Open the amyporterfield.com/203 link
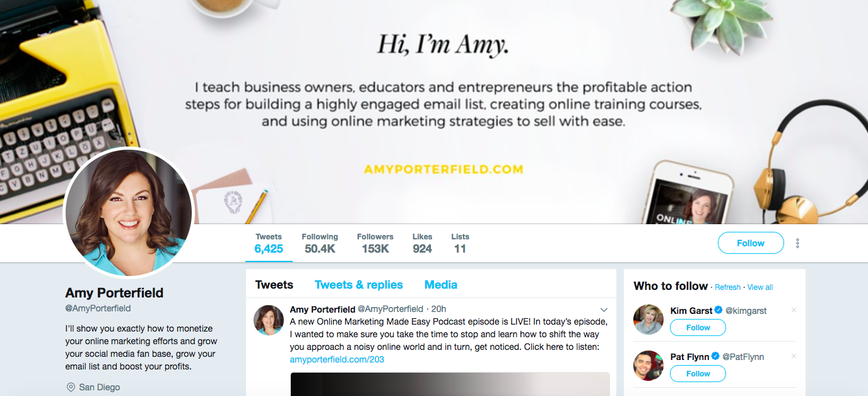The width and height of the screenshot is (868, 396). 337,359
